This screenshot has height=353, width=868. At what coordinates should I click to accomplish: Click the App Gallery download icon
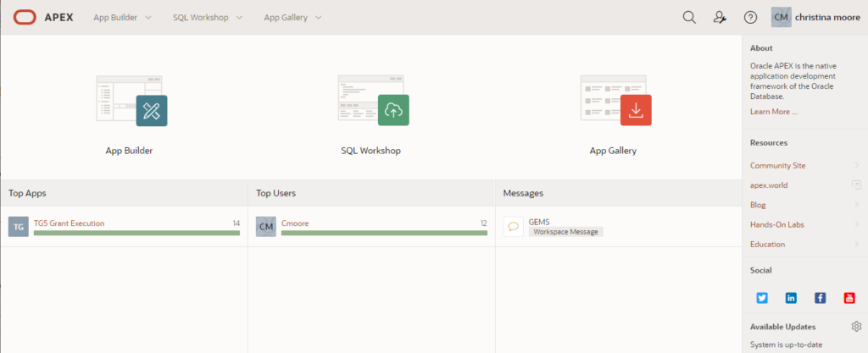tap(636, 110)
